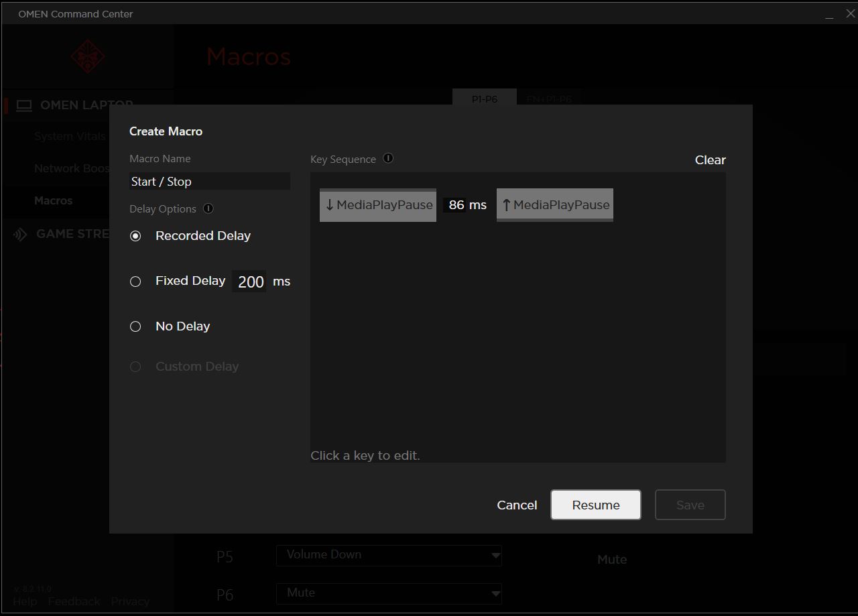
Task: Switch to the P1-P6 tab
Action: [x=484, y=99]
